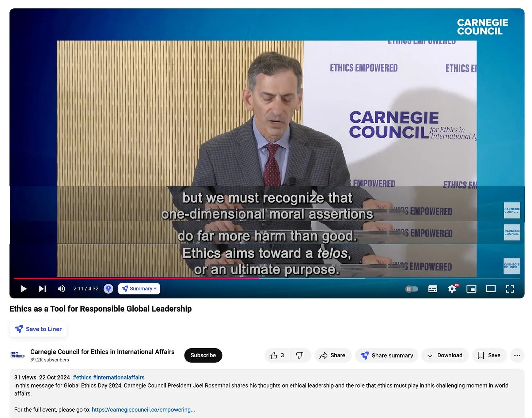Open Carnegie Council for Ethics channel name

102,352
